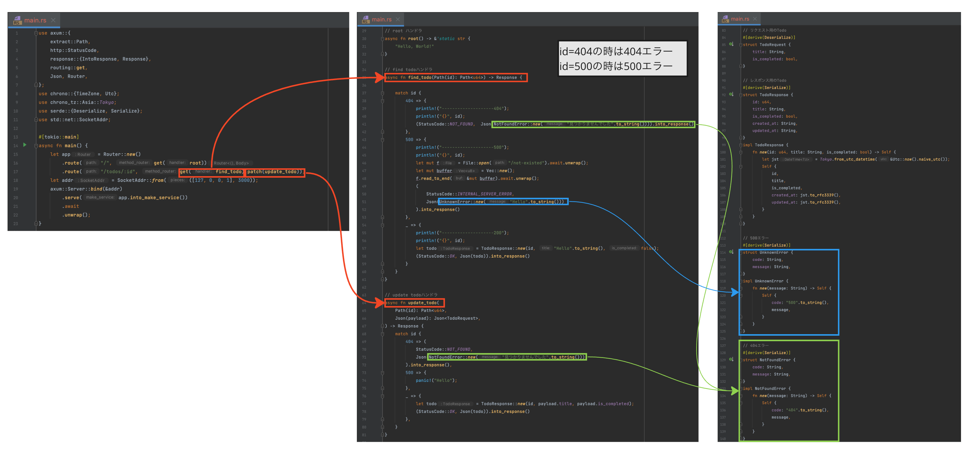This screenshot has width=980, height=453.
Task: Collapse the async fn root function
Action: 382,39
